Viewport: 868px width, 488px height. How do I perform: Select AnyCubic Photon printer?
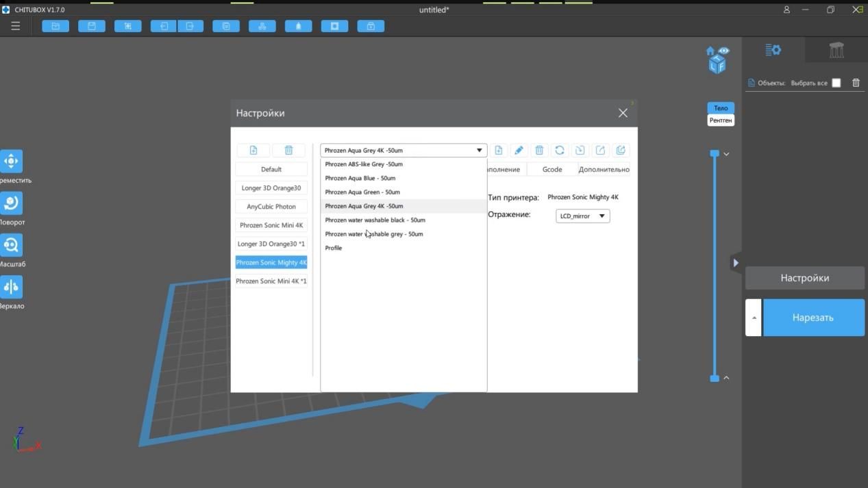[271, 207]
